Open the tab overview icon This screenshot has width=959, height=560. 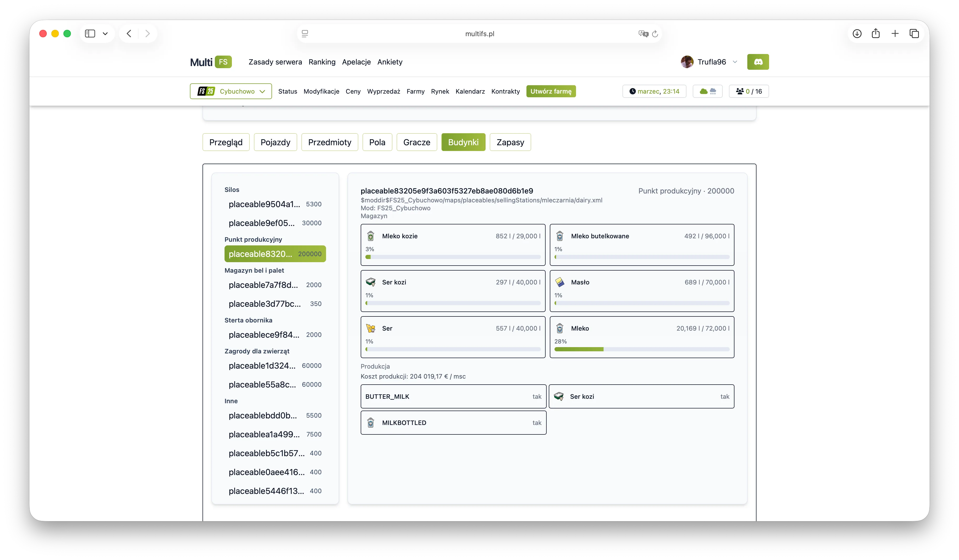pyautogui.click(x=914, y=34)
